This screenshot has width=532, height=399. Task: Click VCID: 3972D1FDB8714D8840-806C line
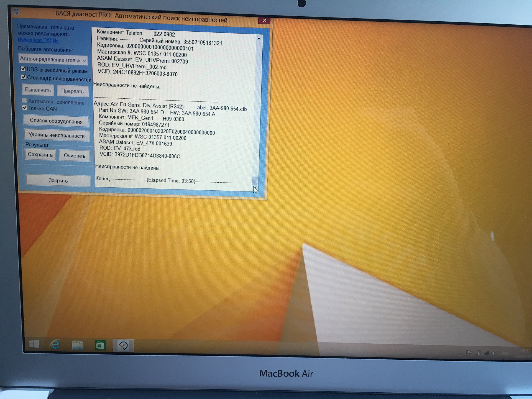click(x=140, y=155)
